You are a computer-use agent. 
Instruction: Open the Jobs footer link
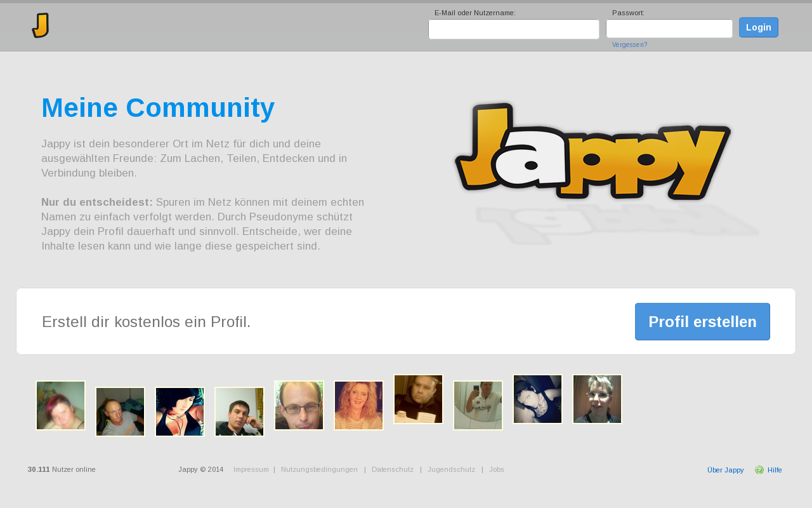497,469
